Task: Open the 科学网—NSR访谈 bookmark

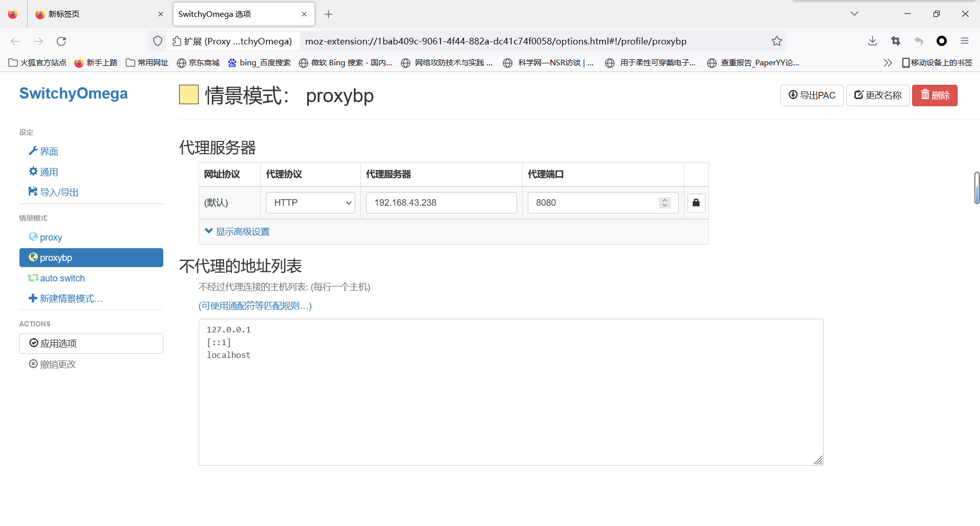Action: point(549,63)
